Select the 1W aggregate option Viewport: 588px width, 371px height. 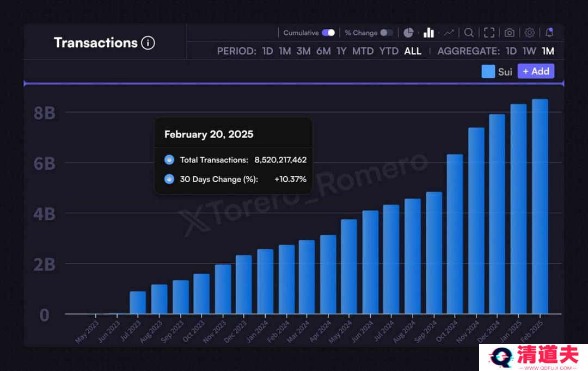click(529, 51)
